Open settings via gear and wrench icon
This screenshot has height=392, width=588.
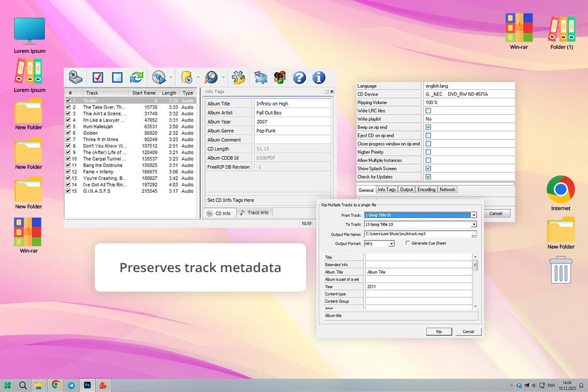click(x=238, y=77)
